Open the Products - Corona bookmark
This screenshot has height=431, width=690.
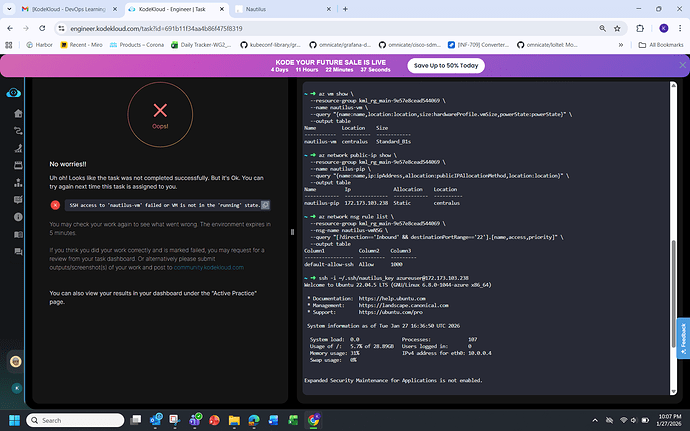[x=137, y=44]
